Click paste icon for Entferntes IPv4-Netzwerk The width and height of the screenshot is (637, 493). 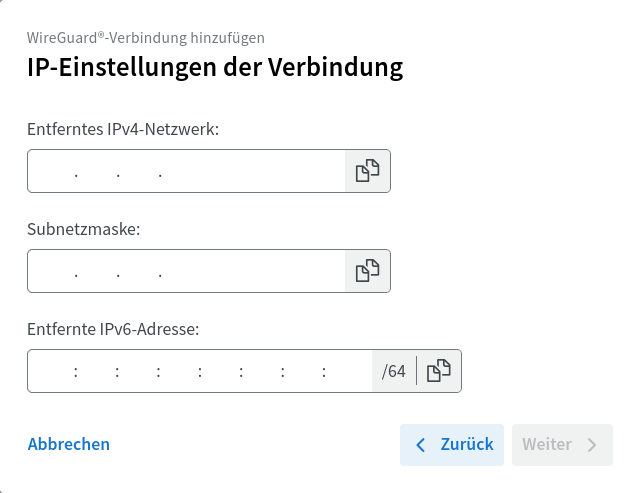coord(368,171)
